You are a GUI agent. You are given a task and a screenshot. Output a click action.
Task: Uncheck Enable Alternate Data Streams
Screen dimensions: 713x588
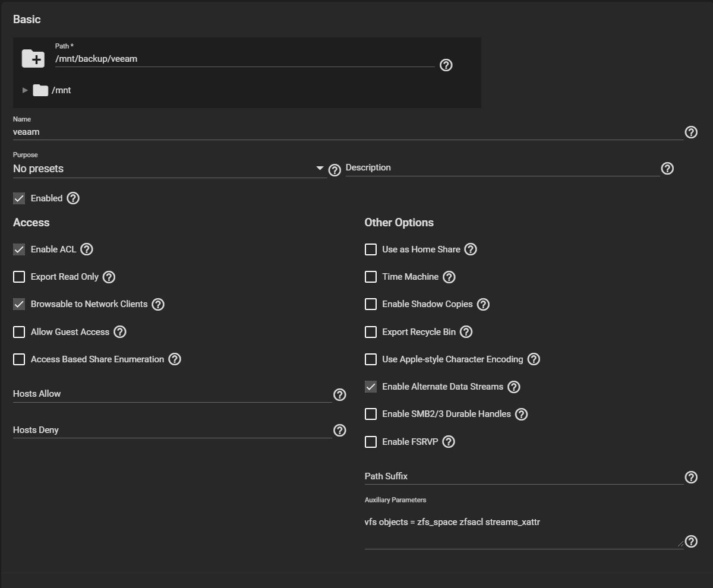coord(371,387)
